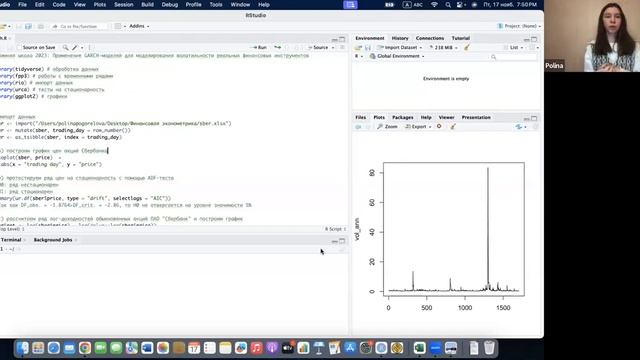
Task: Open Finder from the dock
Action: 22,348
